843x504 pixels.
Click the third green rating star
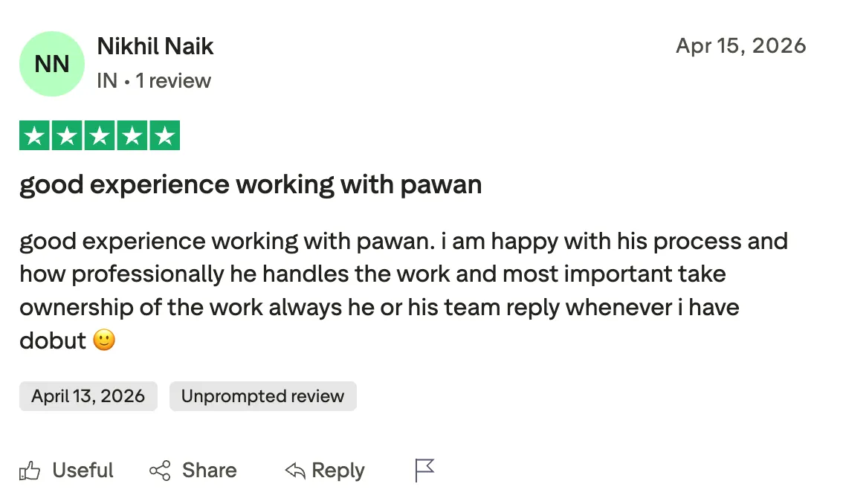pyautogui.click(x=100, y=135)
